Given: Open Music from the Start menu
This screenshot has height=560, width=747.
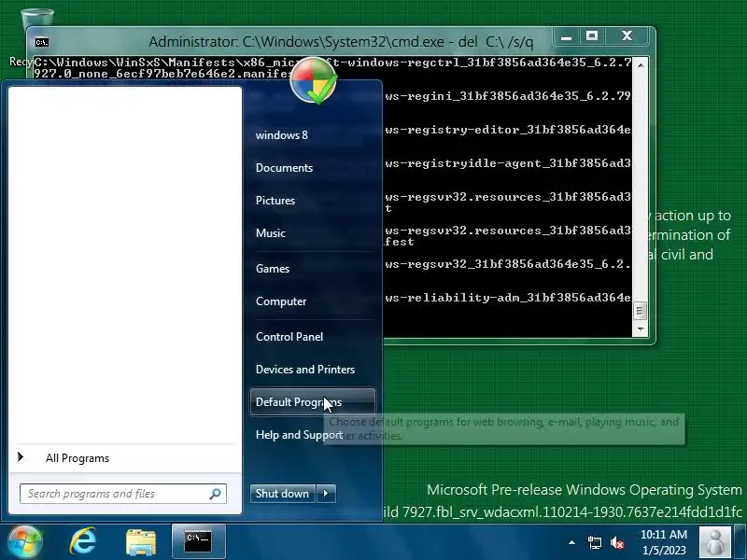Looking at the screenshot, I should [x=271, y=233].
